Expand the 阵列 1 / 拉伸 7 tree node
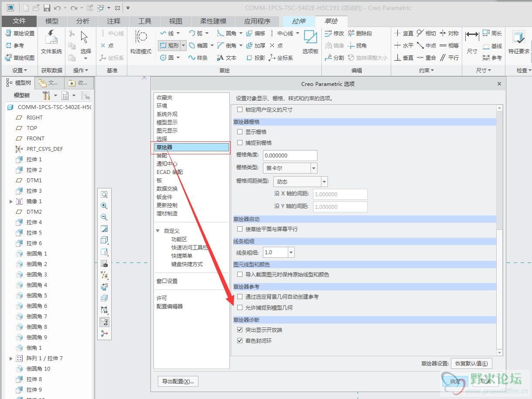Image resolution: width=532 pixels, height=399 pixels. pyautogui.click(x=11, y=358)
